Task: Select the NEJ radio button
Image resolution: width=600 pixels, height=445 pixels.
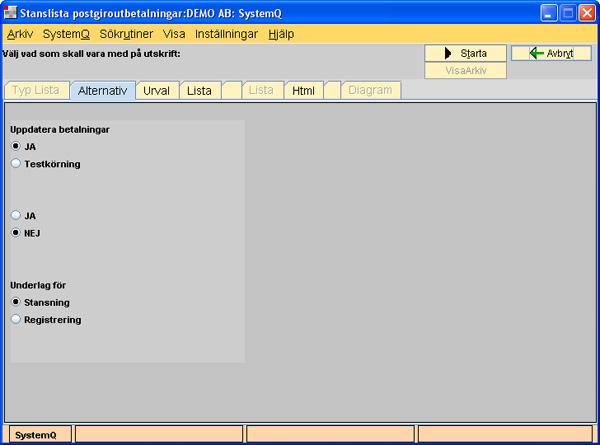Action: click(x=16, y=232)
